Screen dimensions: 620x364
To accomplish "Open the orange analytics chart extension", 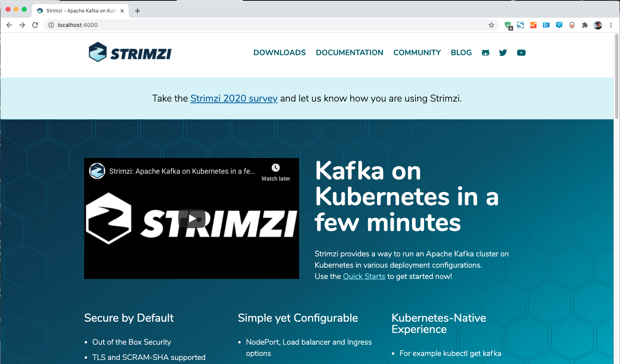I will (533, 25).
